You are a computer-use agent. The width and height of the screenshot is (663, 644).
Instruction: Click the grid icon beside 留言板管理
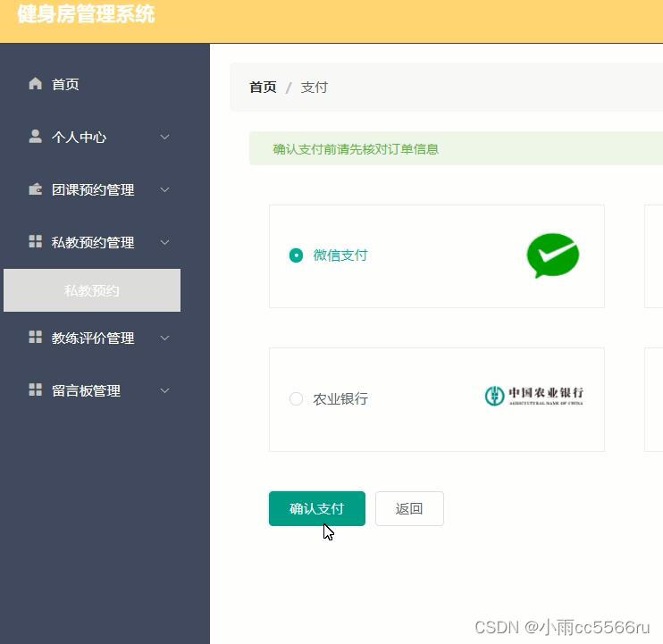[x=35, y=389]
